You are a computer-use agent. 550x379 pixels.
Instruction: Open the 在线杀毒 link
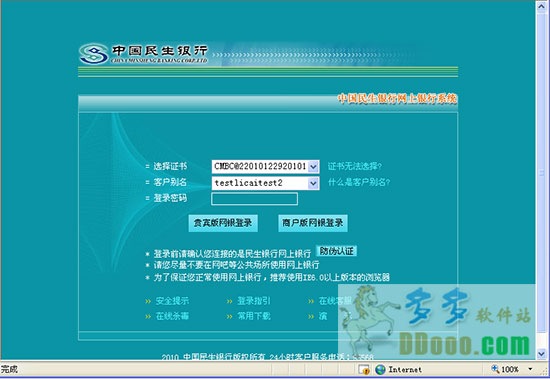[172, 316]
